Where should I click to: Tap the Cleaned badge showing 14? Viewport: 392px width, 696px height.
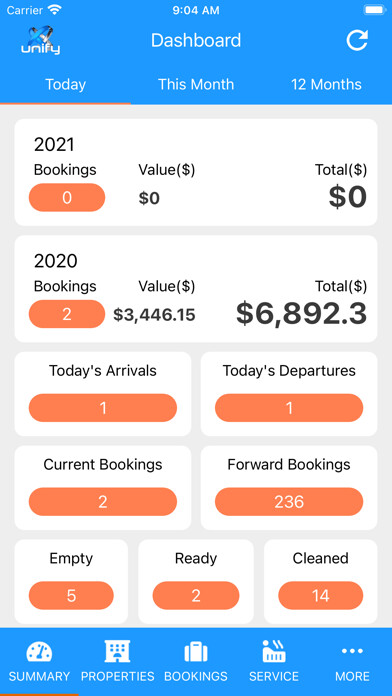click(x=321, y=595)
